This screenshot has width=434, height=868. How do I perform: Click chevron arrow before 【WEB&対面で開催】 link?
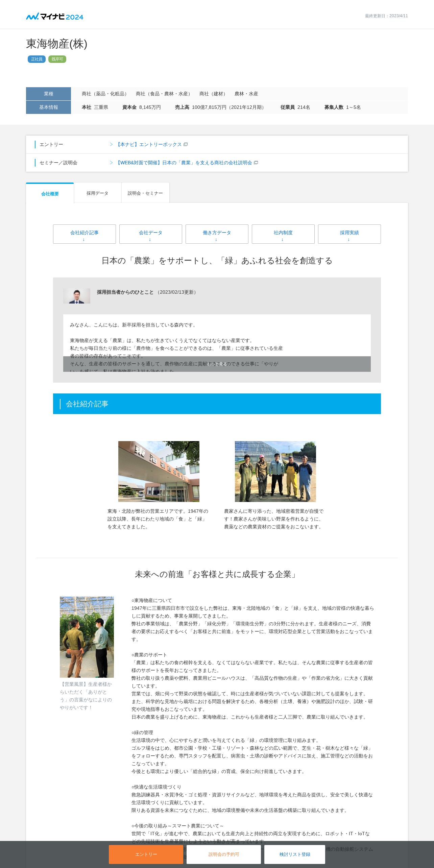[111, 163]
